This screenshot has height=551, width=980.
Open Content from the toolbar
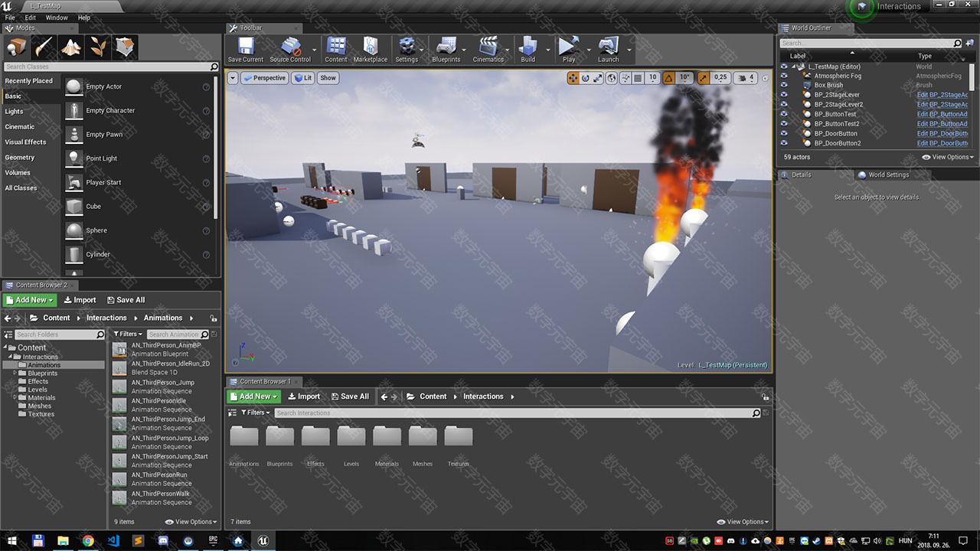335,50
